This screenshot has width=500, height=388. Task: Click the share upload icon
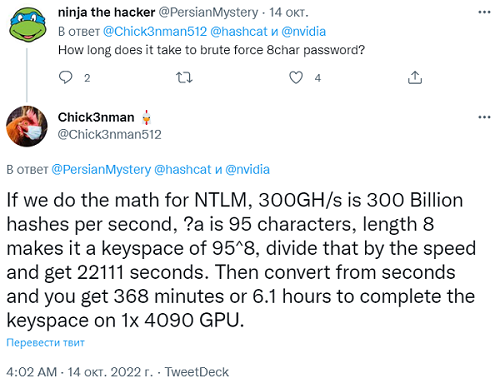[415, 77]
